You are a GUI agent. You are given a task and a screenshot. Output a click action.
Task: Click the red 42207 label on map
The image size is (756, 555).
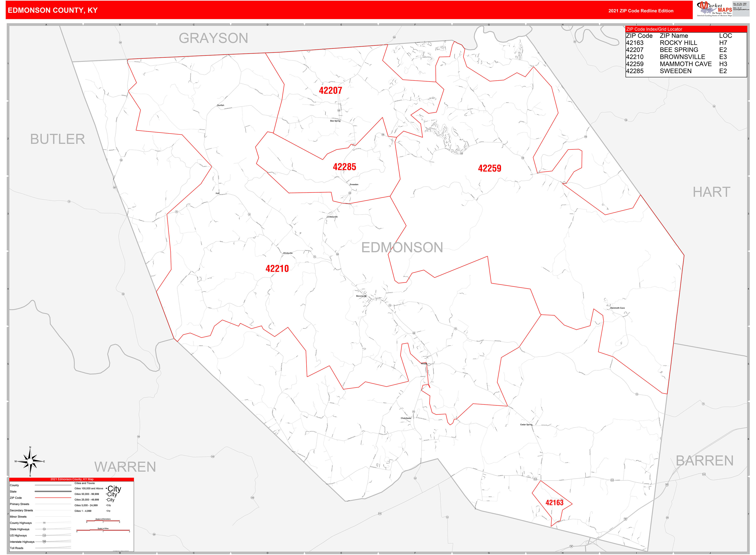coord(330,90)
